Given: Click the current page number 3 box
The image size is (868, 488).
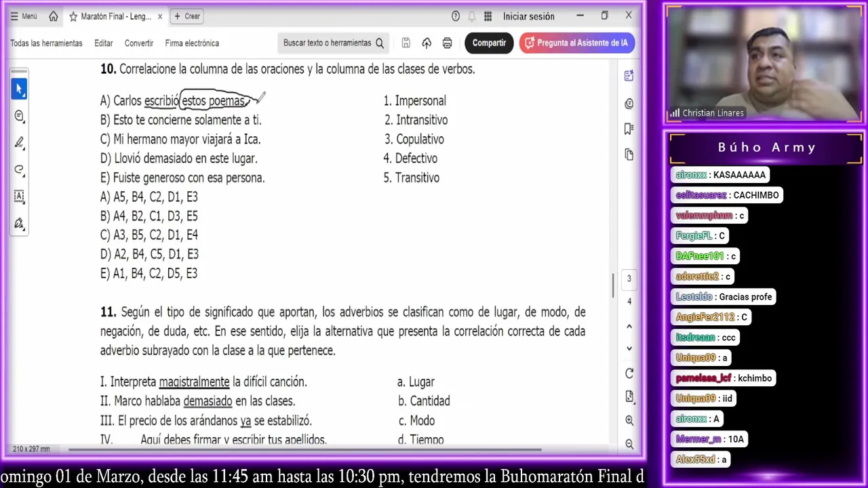Looking at the screenshot, I should 629,279.
